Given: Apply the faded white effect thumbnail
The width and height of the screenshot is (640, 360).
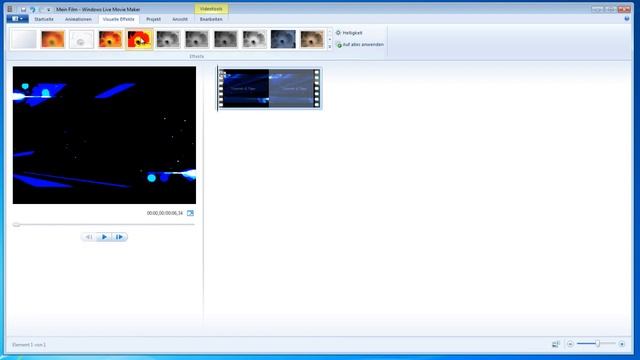Looking at the screenshot, I should pos(81,40).
